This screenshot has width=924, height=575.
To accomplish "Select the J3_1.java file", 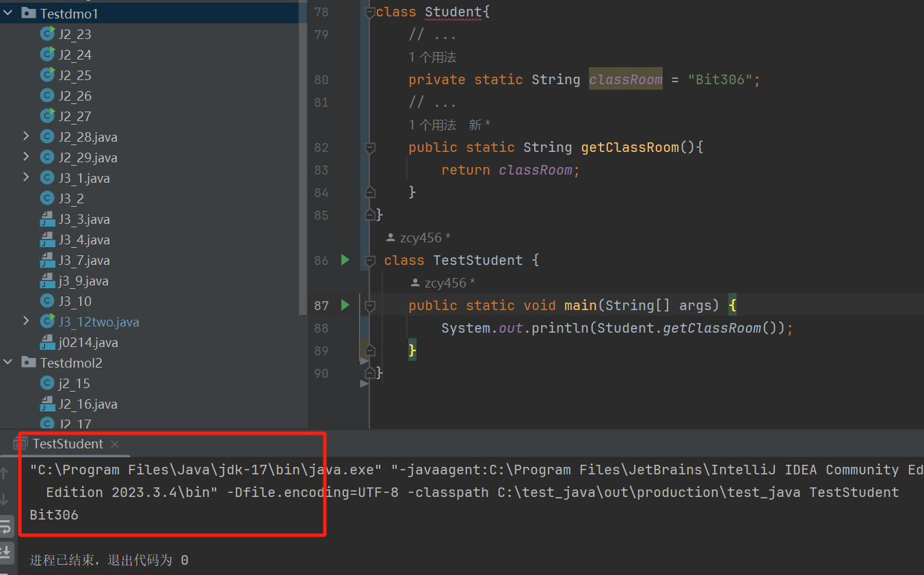I will [84, 178].
